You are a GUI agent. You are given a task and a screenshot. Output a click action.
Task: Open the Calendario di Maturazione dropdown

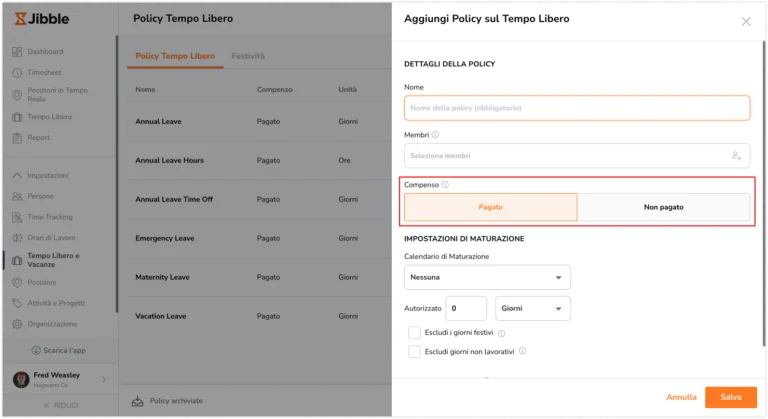pos(487,277)
